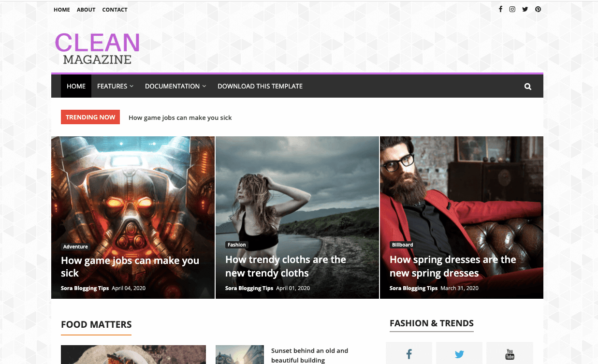Open the Pinterest icon in the top bar
Screen dimensions: 598x364
[538, 9]
